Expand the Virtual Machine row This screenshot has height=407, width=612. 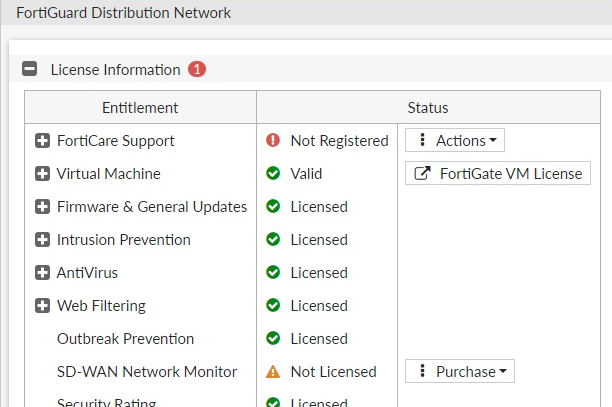coord(42,174)
